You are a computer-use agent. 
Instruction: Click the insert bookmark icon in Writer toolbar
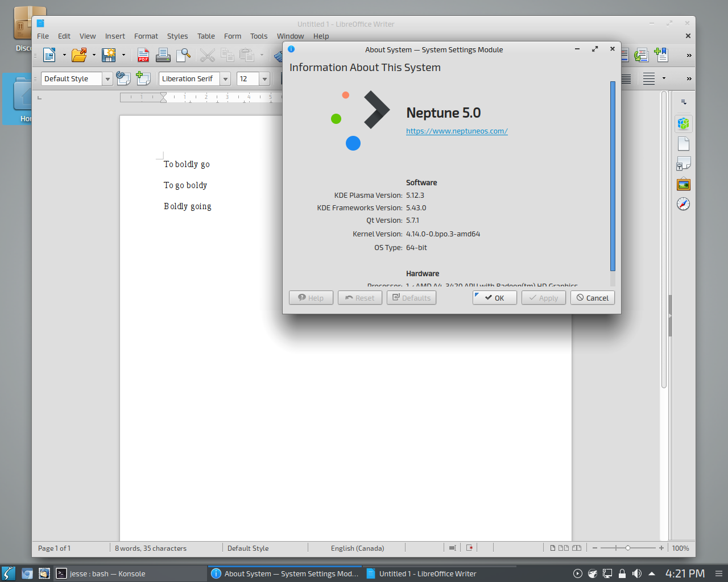click(x=661, y=55)
